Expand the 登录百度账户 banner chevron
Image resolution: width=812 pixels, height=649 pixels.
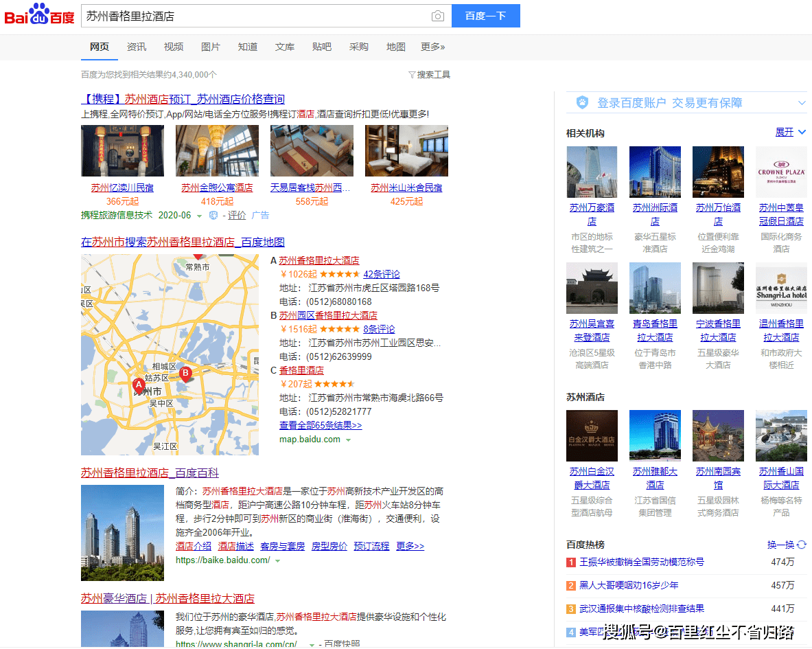[802, 102]
